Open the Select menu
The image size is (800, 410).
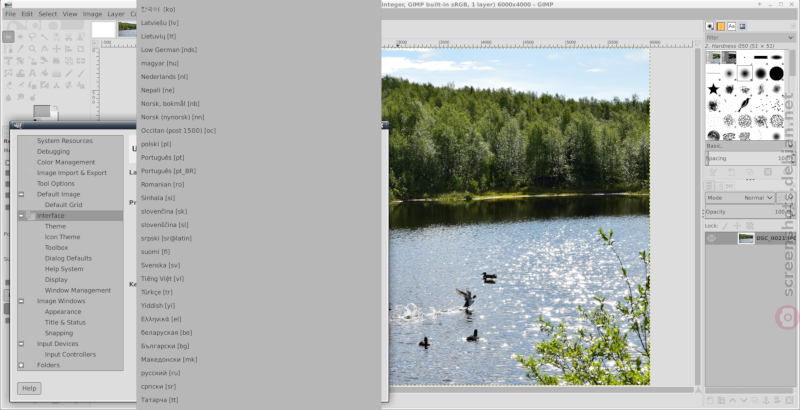(x=47, y=14)
